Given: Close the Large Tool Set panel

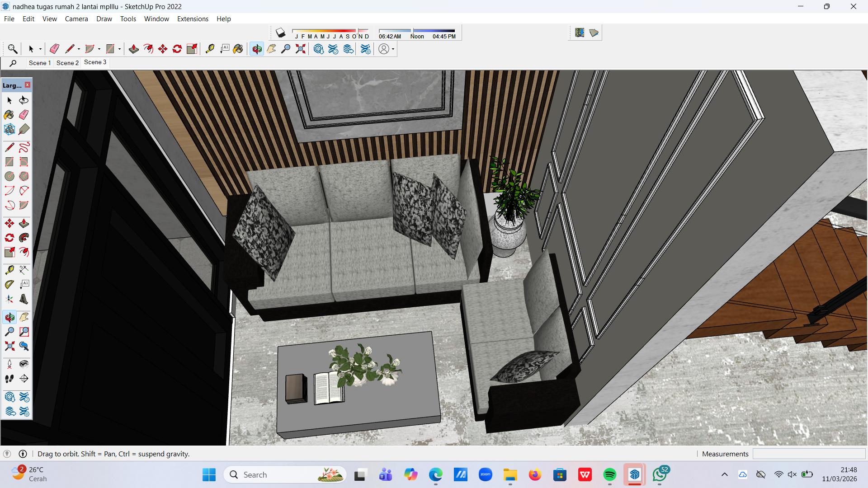Looking at the screenshot, I should click(28, 85).
